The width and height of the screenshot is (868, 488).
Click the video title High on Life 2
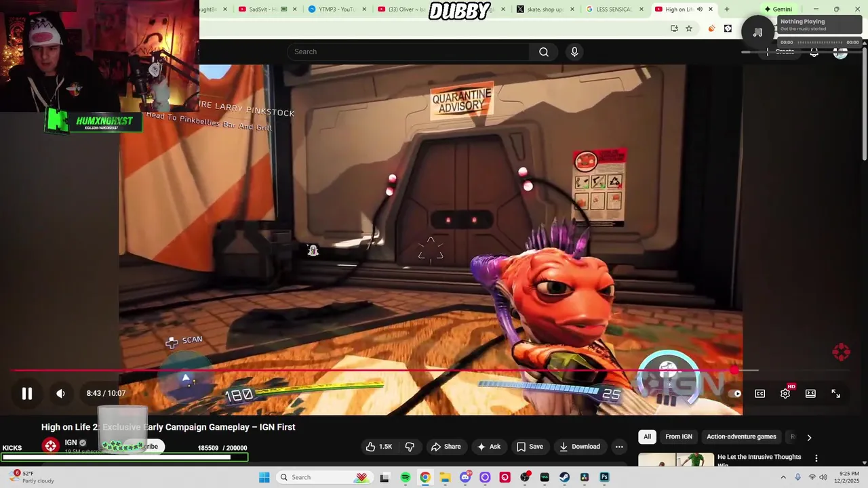click(168, 427)
